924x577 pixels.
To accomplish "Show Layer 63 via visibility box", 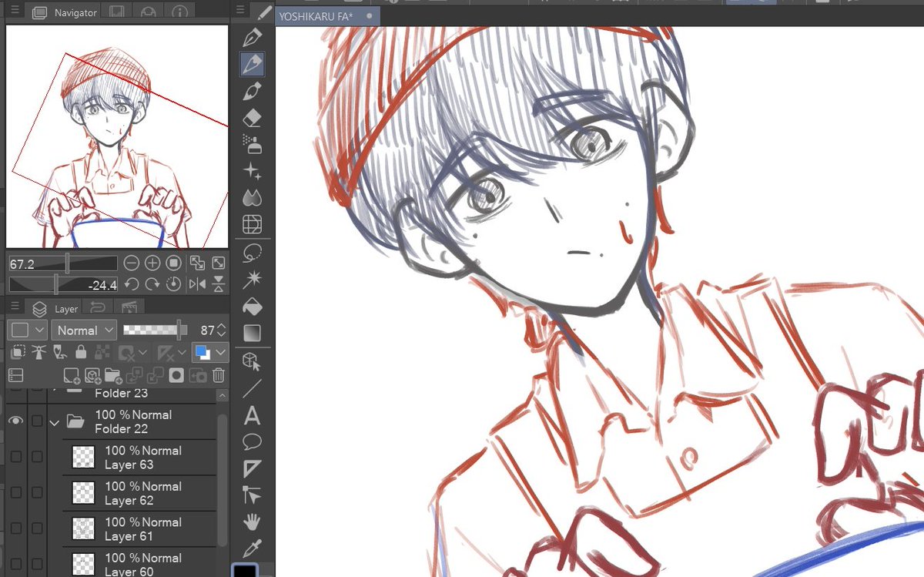I will click(15, 457).
